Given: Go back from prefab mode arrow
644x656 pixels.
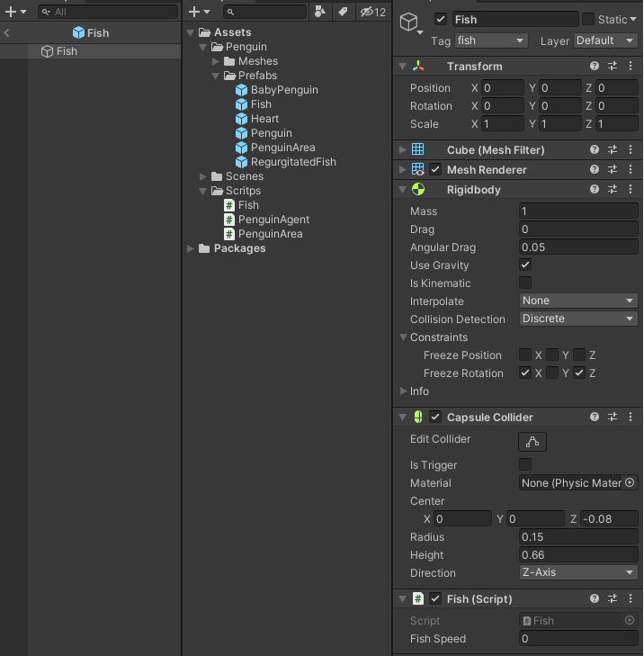Looking at the screenshot, I should pos(6,32).
